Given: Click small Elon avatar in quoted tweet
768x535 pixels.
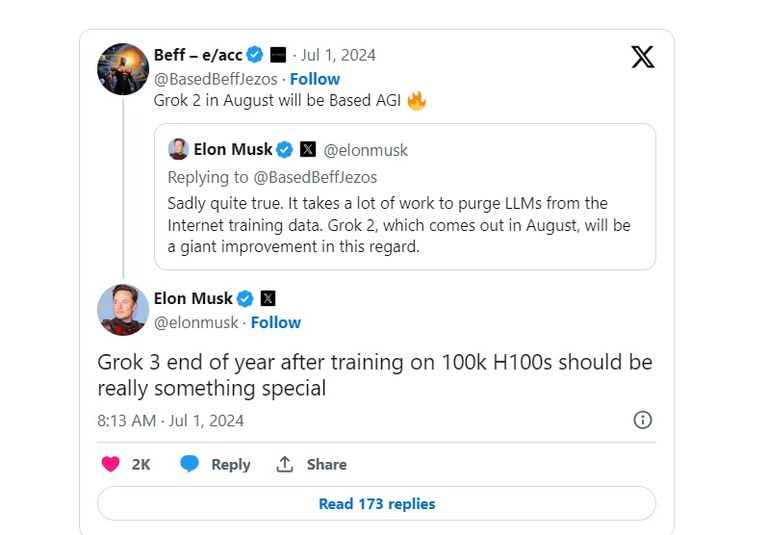Looking at the screenshot, I should tap(178, 150).
